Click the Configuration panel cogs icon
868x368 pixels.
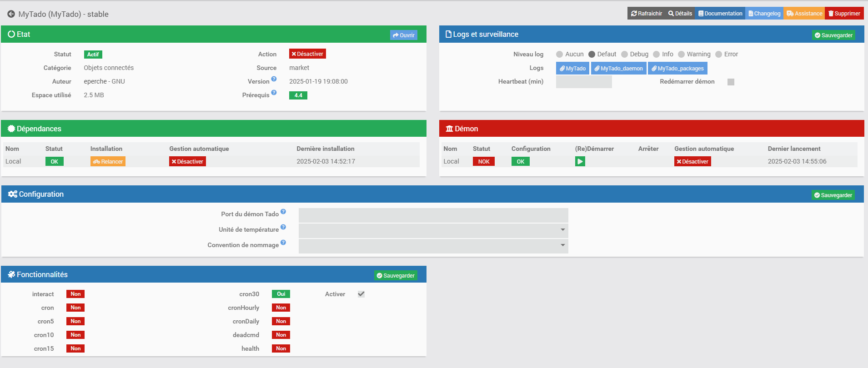click(13, 194)
